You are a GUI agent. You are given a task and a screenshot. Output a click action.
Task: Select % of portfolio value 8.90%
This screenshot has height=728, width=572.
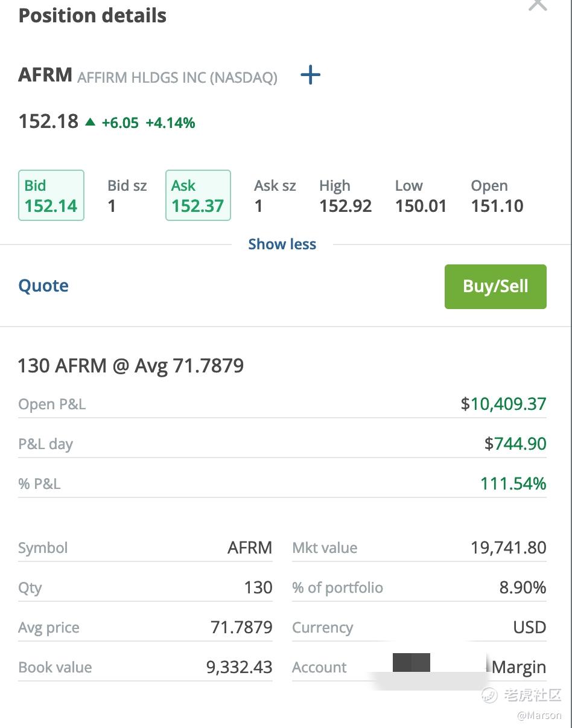[523, 587]
